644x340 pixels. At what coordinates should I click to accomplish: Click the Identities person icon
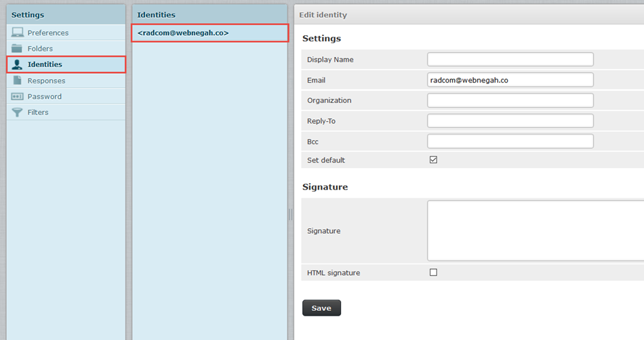click(18, 64)
